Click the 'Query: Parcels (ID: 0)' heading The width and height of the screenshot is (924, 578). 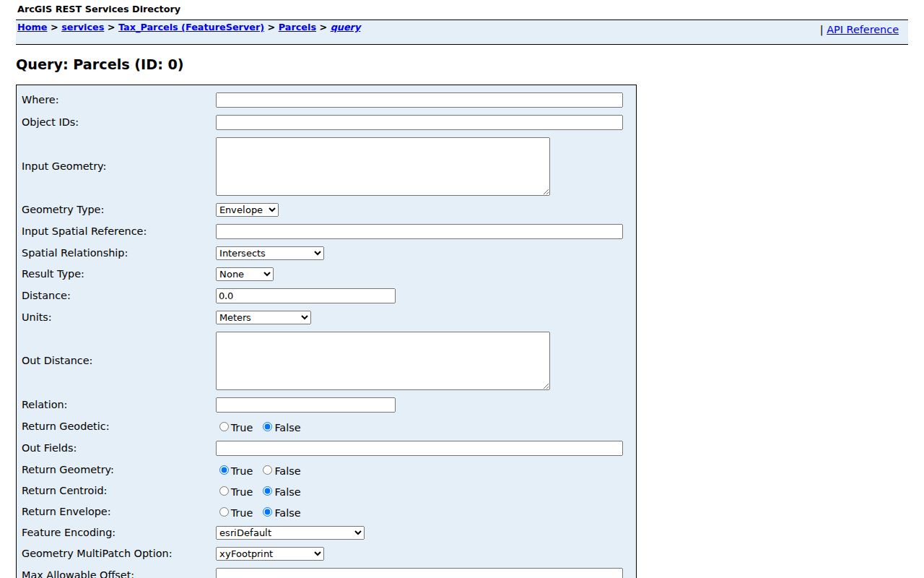point(100,65)
